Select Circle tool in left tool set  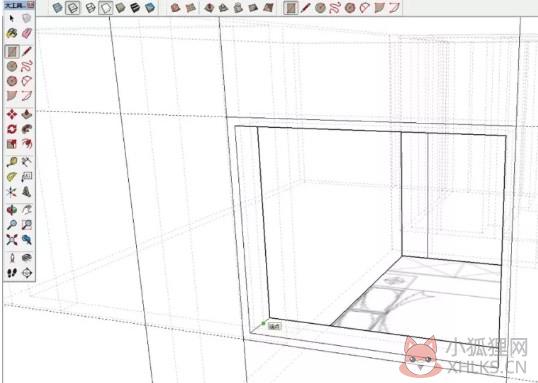tap(12, 66)
